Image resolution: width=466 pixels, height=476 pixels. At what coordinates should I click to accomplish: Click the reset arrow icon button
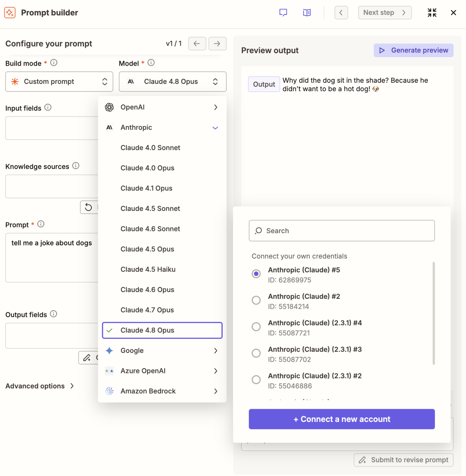[x=89, y=207]
